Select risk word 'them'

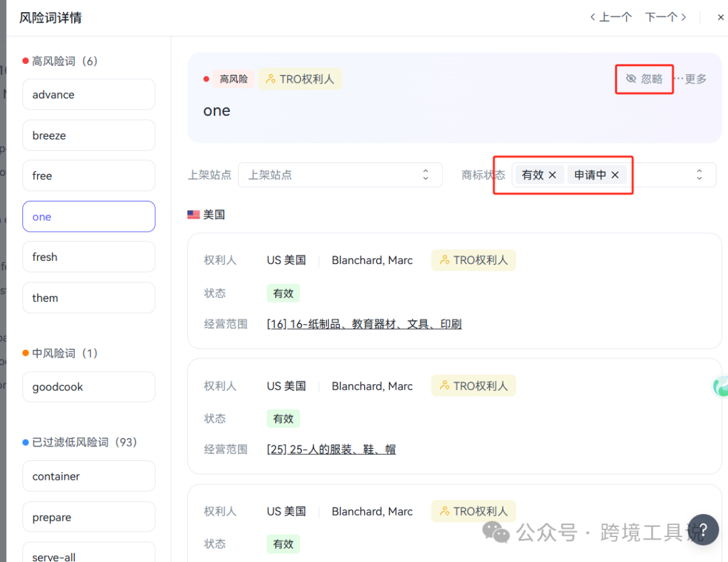click(x=89, y=298)
